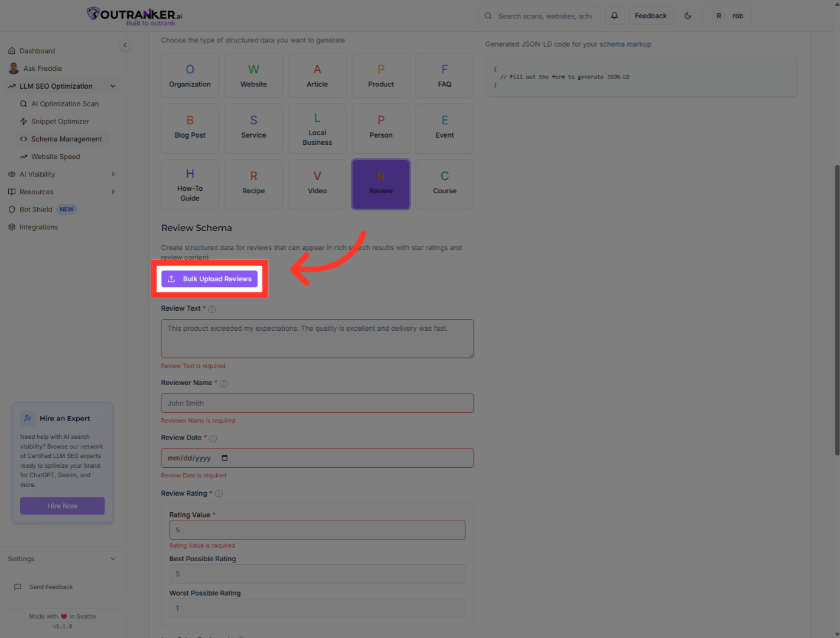Click the search magnifier icon
Viewport: 840px width, 638px height.
coord(488,16)
